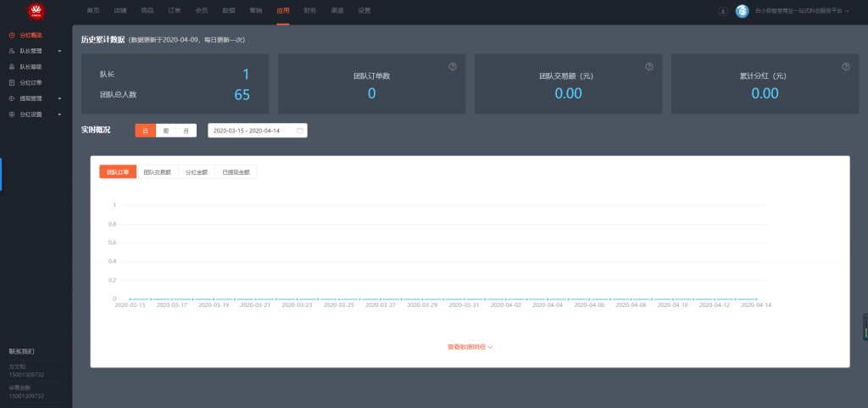
Task: Go to 分红订单 in the sidebar
Action: click(x=31, y=83)
